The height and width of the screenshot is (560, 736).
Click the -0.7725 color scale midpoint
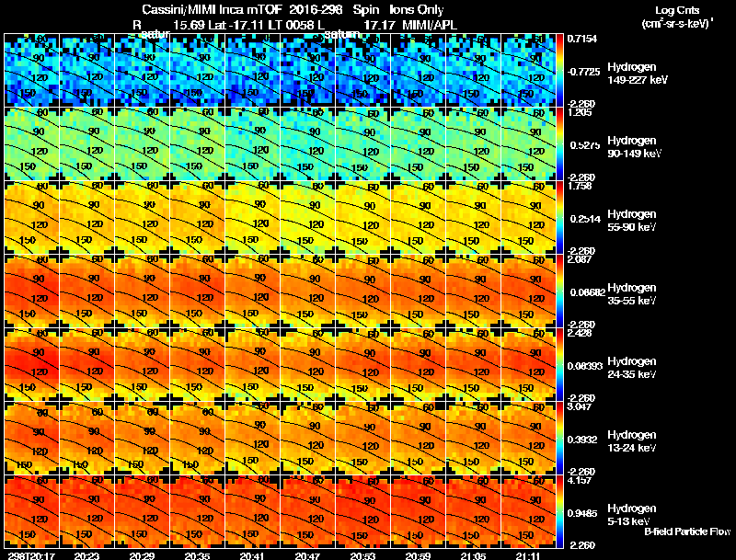583,72
